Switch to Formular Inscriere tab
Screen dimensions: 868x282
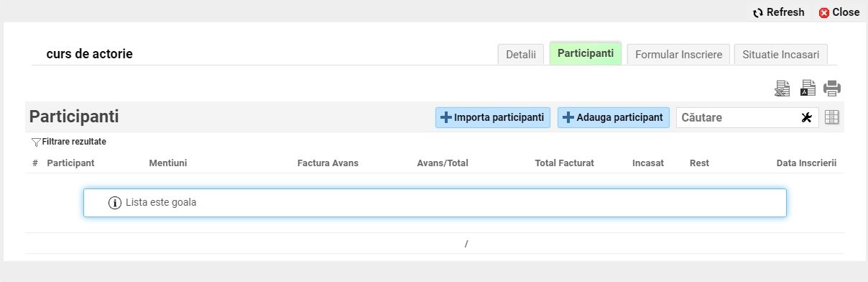679,54
